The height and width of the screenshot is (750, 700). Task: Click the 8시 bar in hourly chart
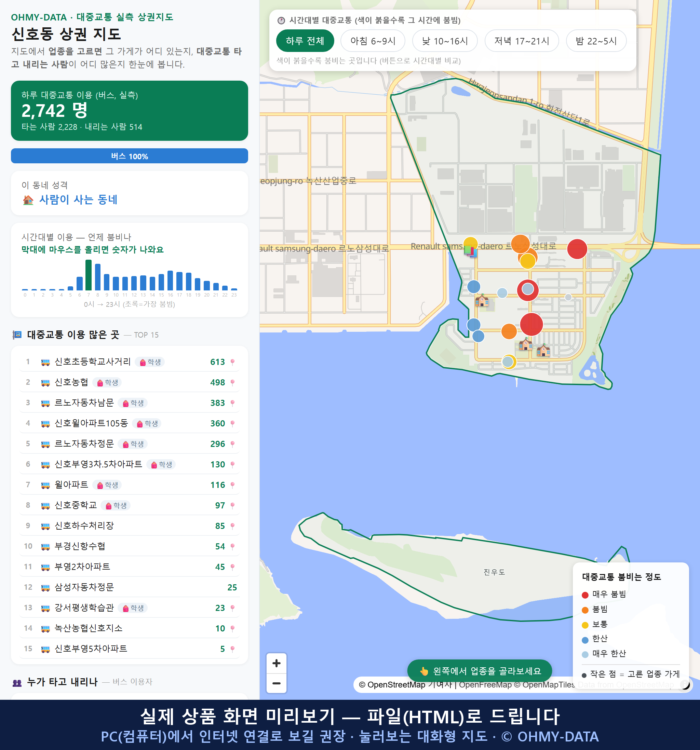coord(98,277)
